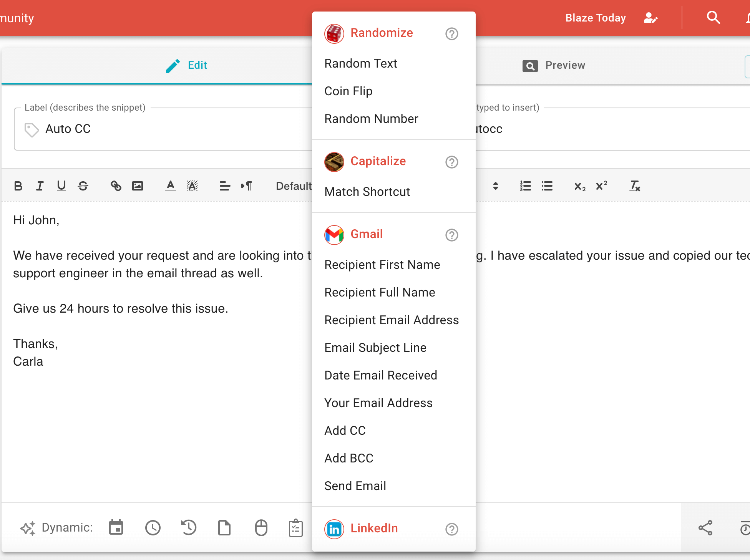Image resolution: width=750 pixels, height=560 pixels.
Task: Insert an image via image icon
Action: [138, 186]
